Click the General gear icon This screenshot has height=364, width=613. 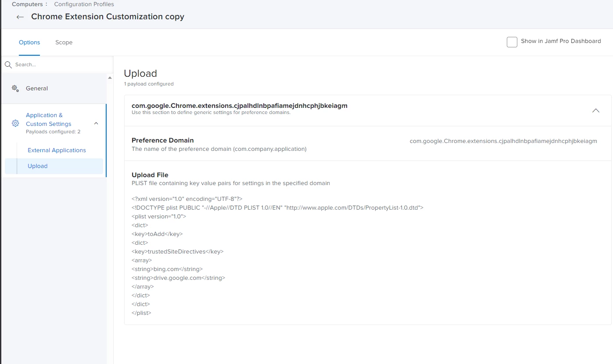(15, 88)
